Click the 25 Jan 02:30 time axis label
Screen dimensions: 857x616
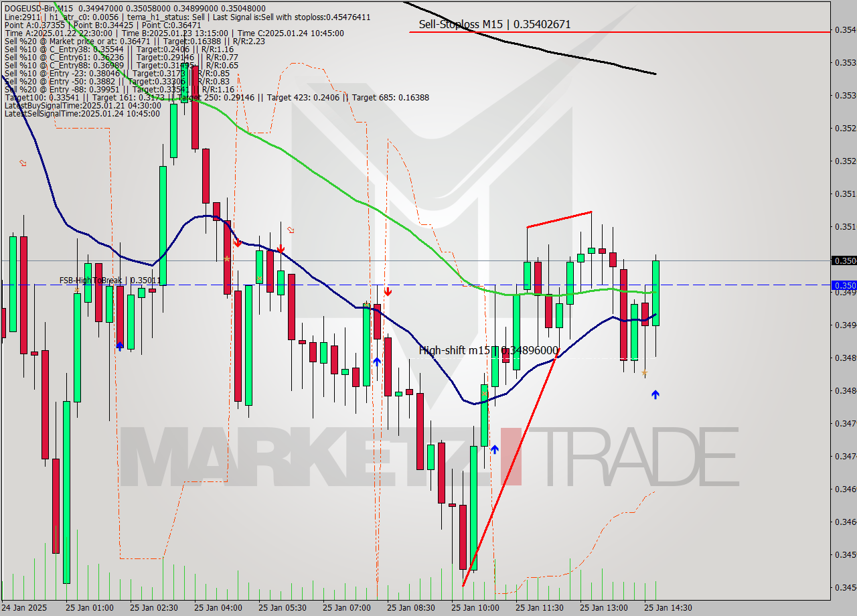click(x=153, y=607)
